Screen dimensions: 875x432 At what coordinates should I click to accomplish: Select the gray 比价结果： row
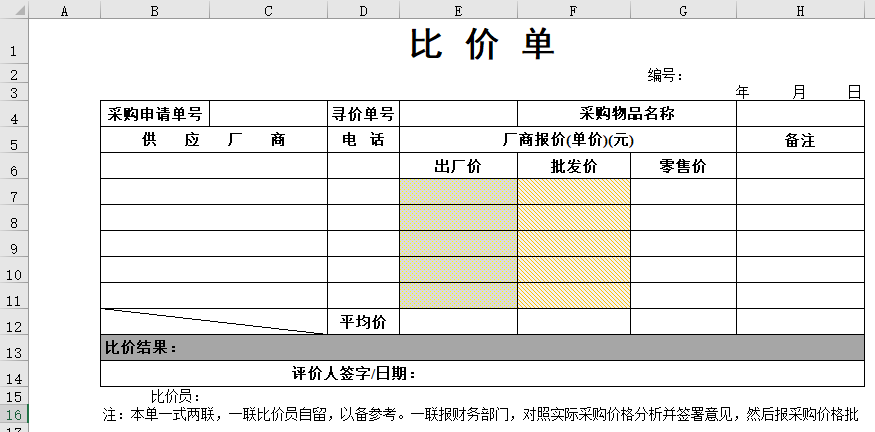tap(482, 348)
